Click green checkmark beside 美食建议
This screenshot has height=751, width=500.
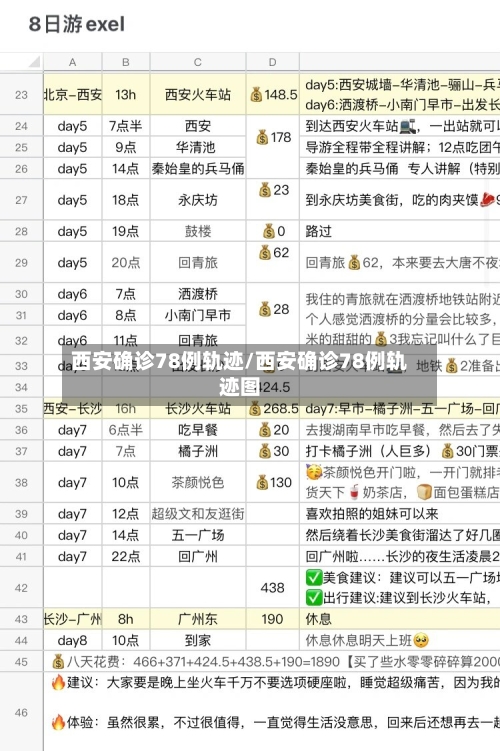click(314, 578)
